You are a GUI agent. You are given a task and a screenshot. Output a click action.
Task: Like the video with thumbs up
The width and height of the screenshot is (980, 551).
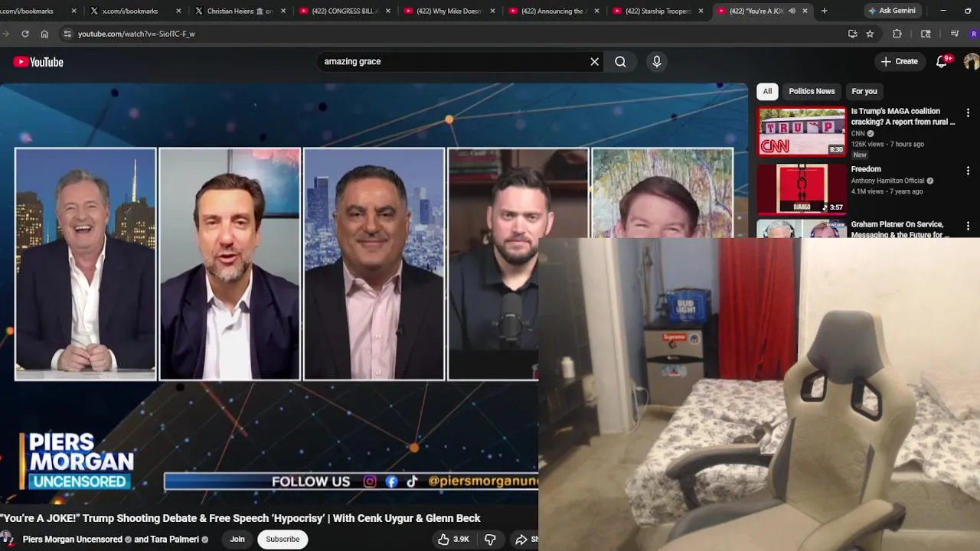[x=452, y=540]
